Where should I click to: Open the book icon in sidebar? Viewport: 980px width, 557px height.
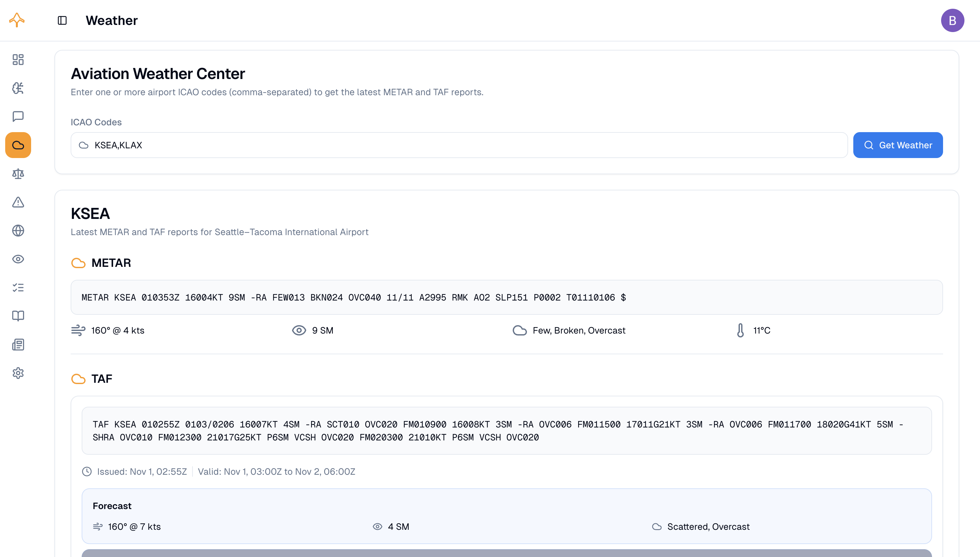[x=18, y=316]
